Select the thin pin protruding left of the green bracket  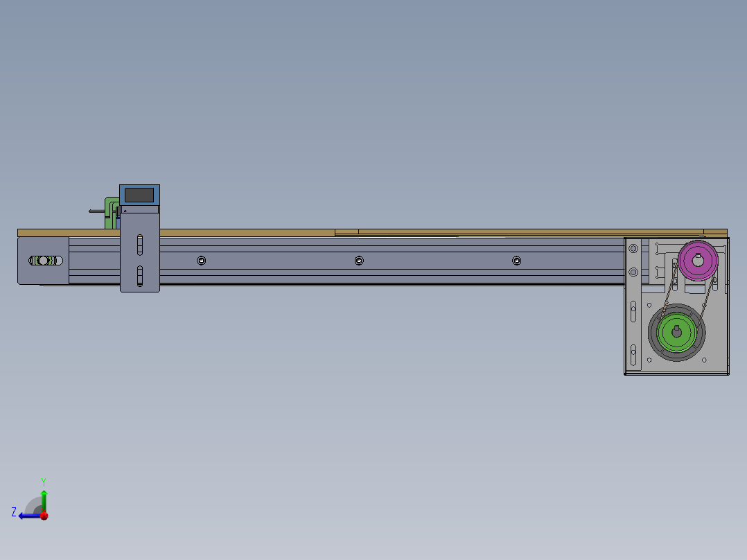coord(97,211)
